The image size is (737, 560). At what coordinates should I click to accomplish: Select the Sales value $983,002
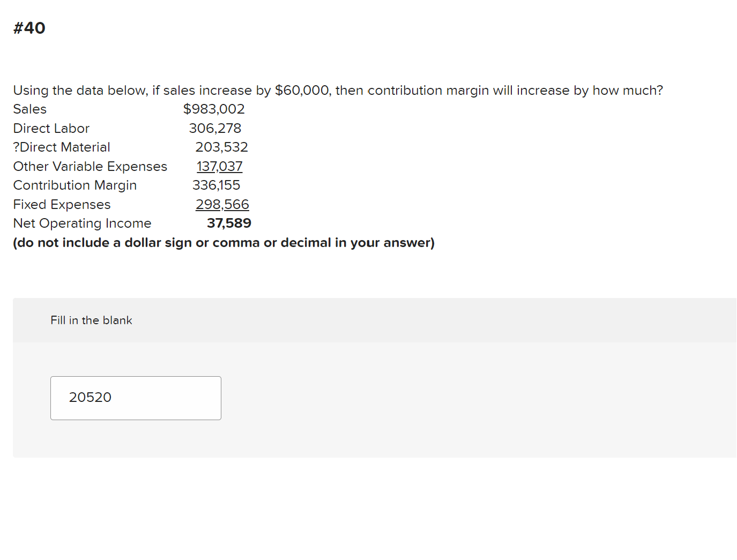[214, 109]
